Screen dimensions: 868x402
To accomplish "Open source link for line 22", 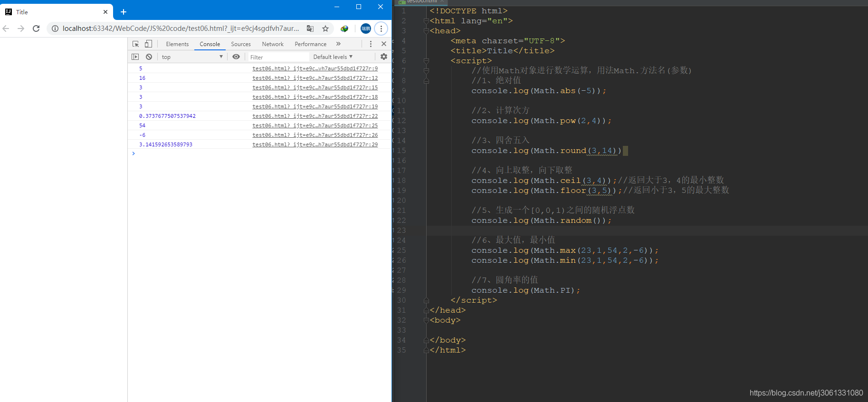I will (x=315, y=116).
